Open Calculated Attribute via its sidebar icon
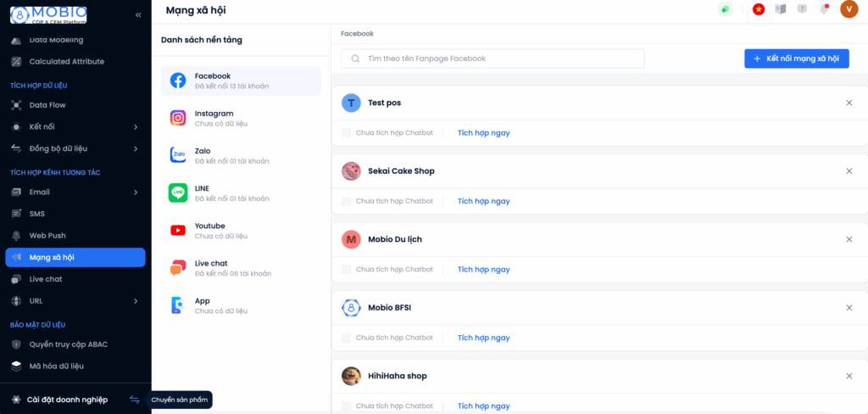This screenshot has height=414, width=868. [x=17, y=62]
